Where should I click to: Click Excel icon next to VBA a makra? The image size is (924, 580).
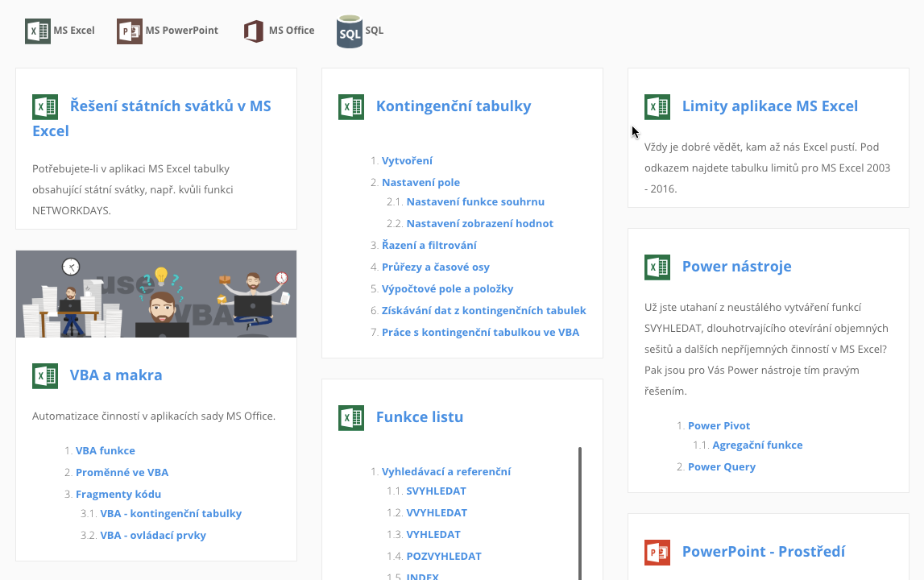click(45, 376)
